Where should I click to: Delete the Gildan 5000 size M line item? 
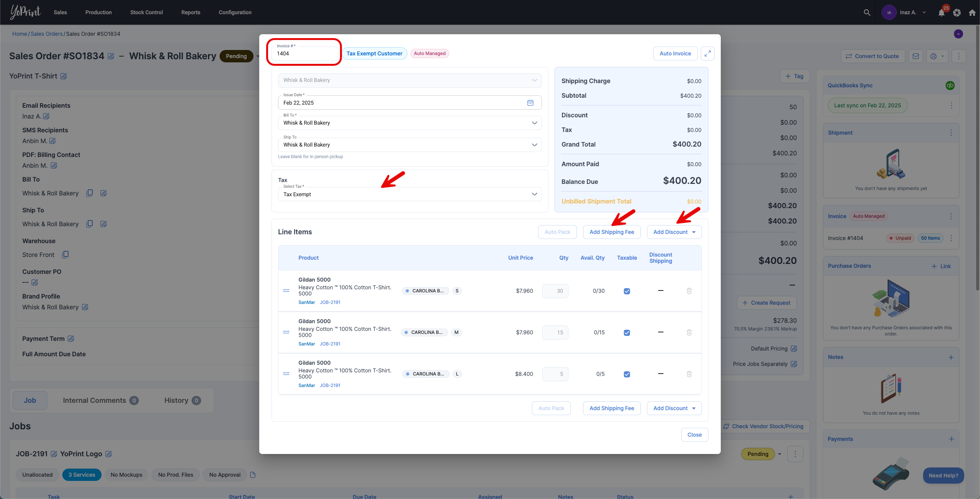(x=689, y=332)
